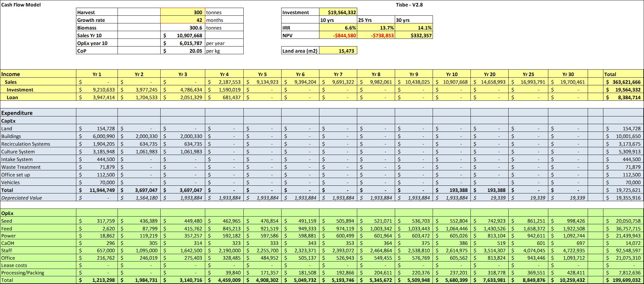Select the Yr 10 column header
Viewport: 644px width, 284px height.
pyautogui.click(x=452, y=74)
